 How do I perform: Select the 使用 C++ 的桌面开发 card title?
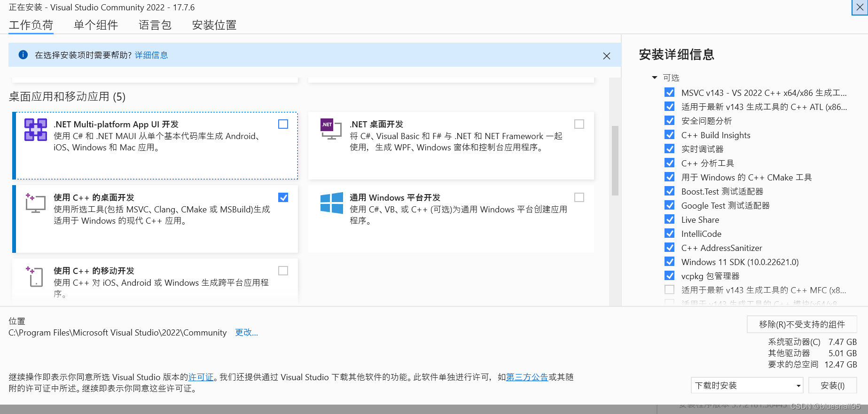pyautogui.click(x=94, y=197)
